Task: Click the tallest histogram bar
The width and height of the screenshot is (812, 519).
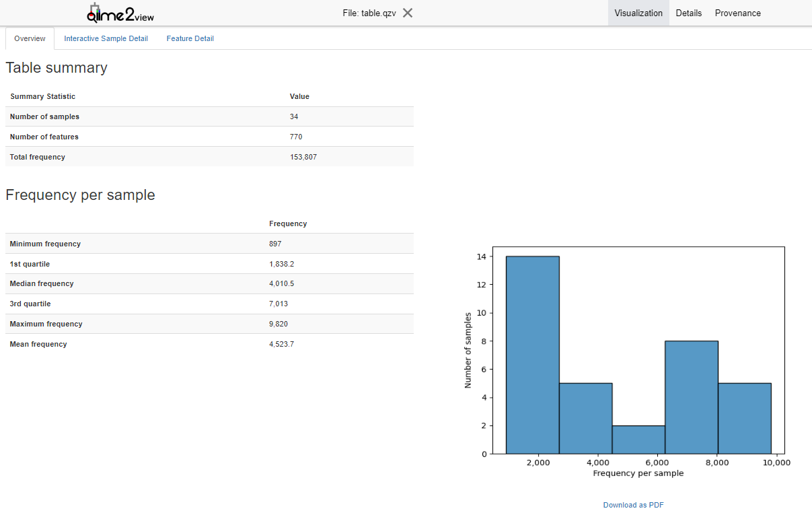Action: coord(532,355)
